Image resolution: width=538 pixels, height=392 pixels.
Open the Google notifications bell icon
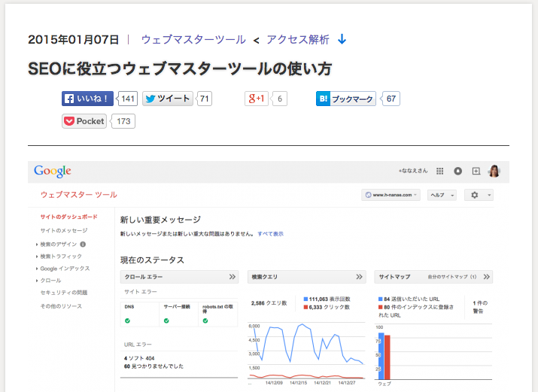[x=457, y=171]
